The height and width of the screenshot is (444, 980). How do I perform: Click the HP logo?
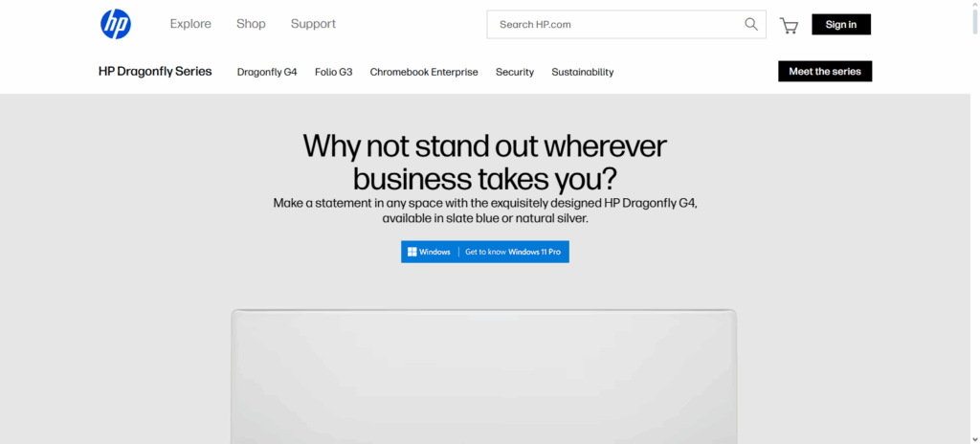click(x=116, y=24)
